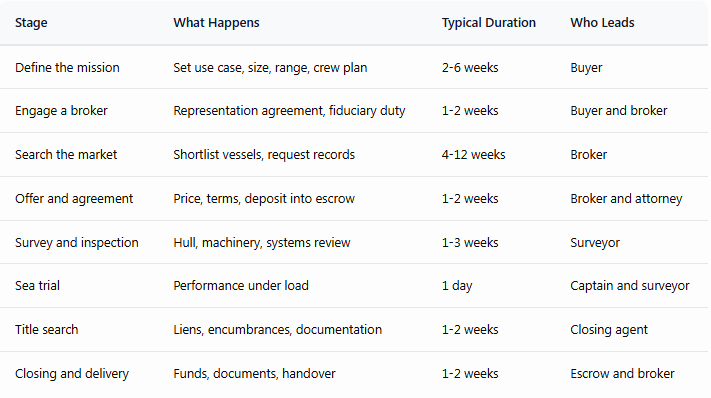711x398 pixels.
Task: Click the Closing agent cell
Action: coord(609,330)
